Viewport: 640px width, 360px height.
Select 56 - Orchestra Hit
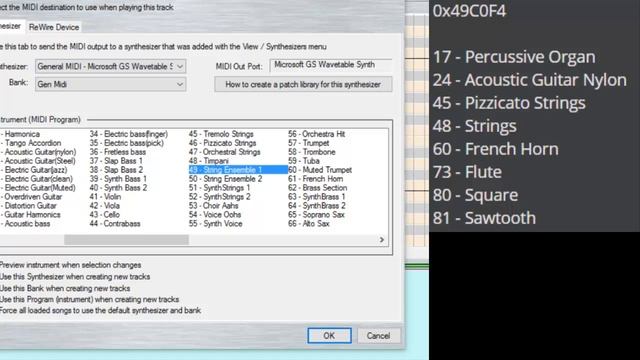pos(317,134)
